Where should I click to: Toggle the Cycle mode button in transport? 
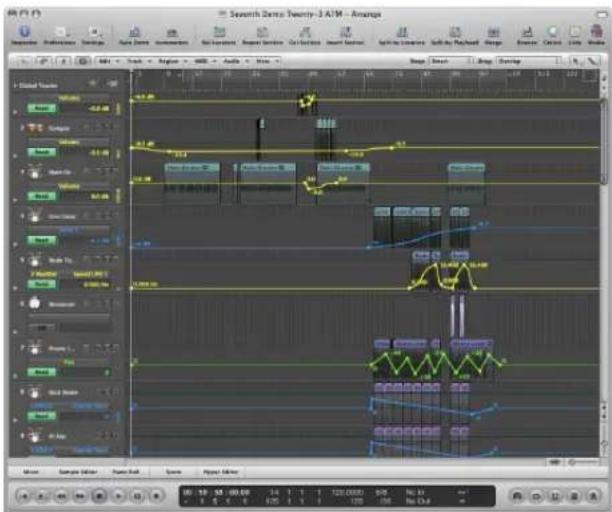tap(536, 496)
